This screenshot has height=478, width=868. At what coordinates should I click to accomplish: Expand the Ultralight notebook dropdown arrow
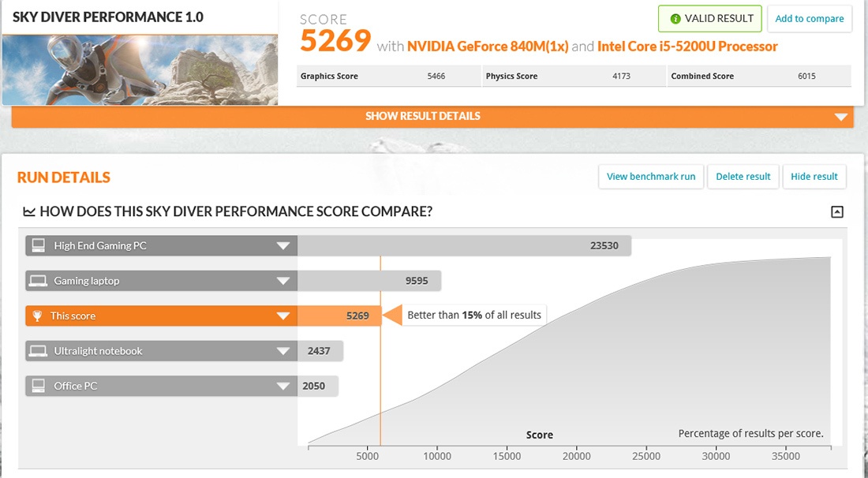(282, 351)
